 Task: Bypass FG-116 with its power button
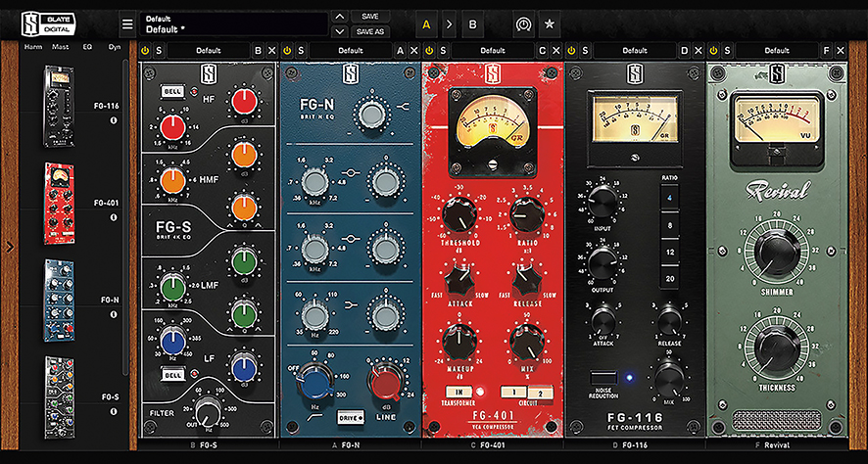click(x=571, y=51)
